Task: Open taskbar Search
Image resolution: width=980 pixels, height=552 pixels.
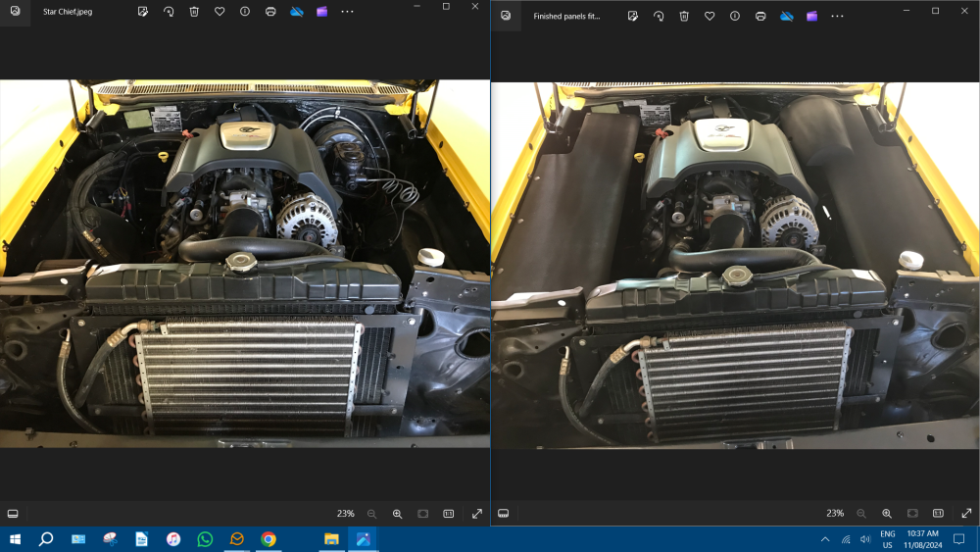Action: click(x=46, y=539)
